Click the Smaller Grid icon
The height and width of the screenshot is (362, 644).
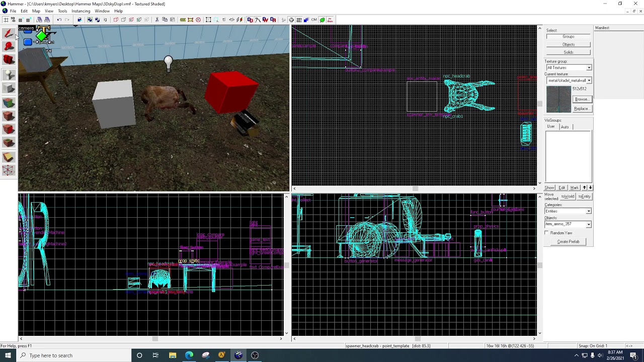tap(21, 20)
